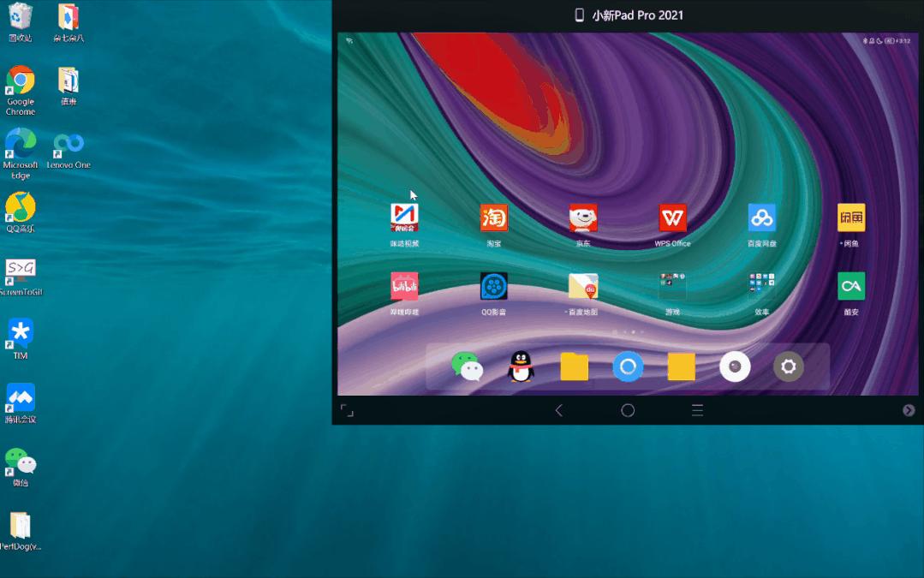Open Coolapk (酷安) app
The width and height of the screenshot is (924, 578).
coord(850,286)
